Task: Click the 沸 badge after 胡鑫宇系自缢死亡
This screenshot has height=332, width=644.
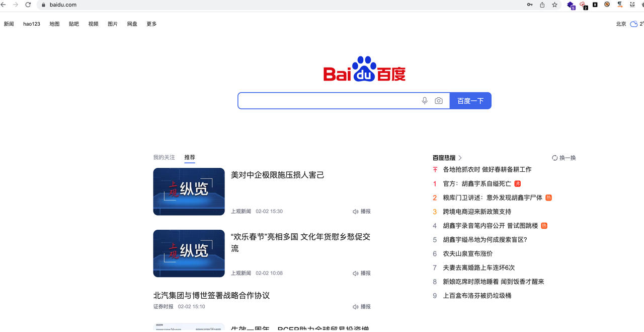Action: tap(517, 183)
